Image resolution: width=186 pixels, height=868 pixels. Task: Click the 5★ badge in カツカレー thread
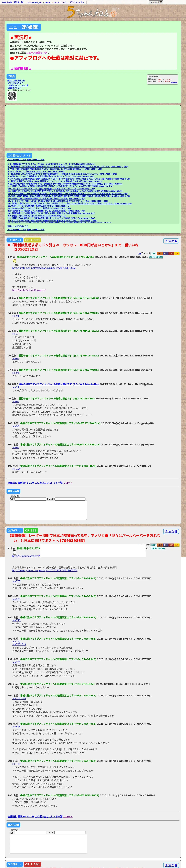pyautogui.click(x=177, y=253)
